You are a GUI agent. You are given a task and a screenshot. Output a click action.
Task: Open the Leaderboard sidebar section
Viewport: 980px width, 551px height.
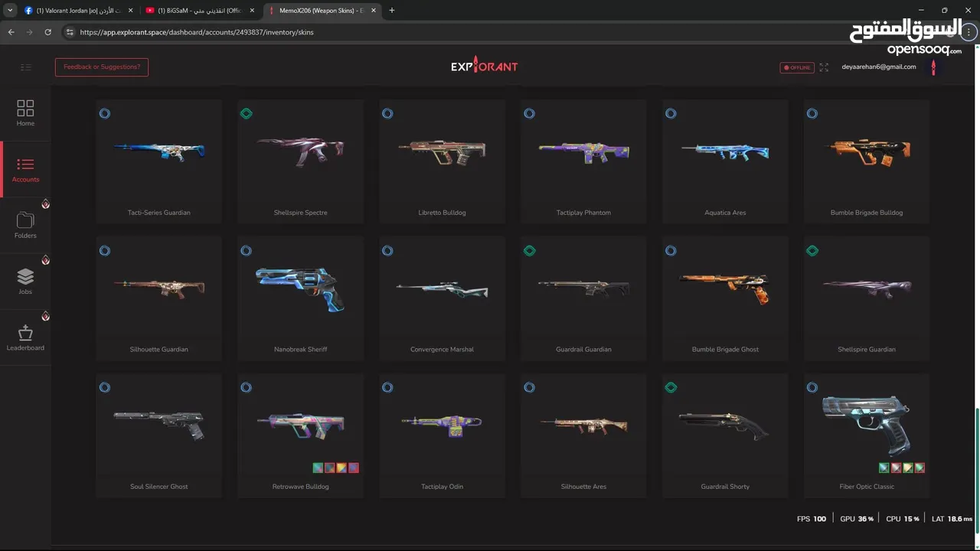coord(25,337)
